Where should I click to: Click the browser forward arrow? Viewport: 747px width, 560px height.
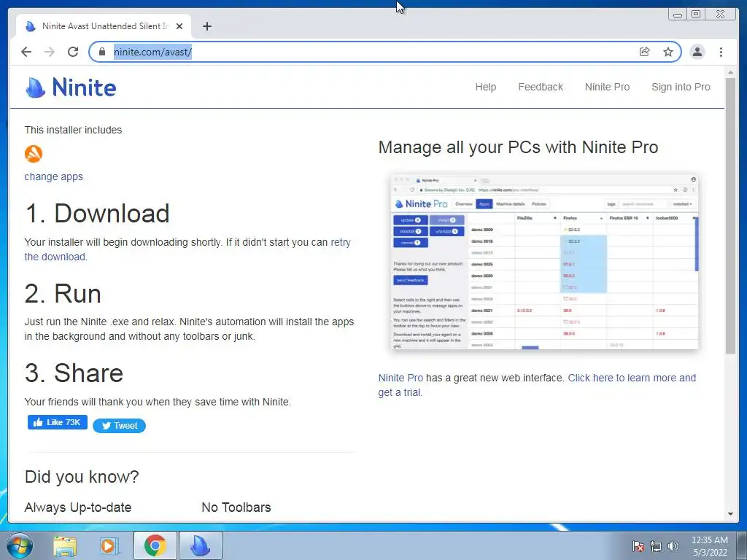point(50,52)
